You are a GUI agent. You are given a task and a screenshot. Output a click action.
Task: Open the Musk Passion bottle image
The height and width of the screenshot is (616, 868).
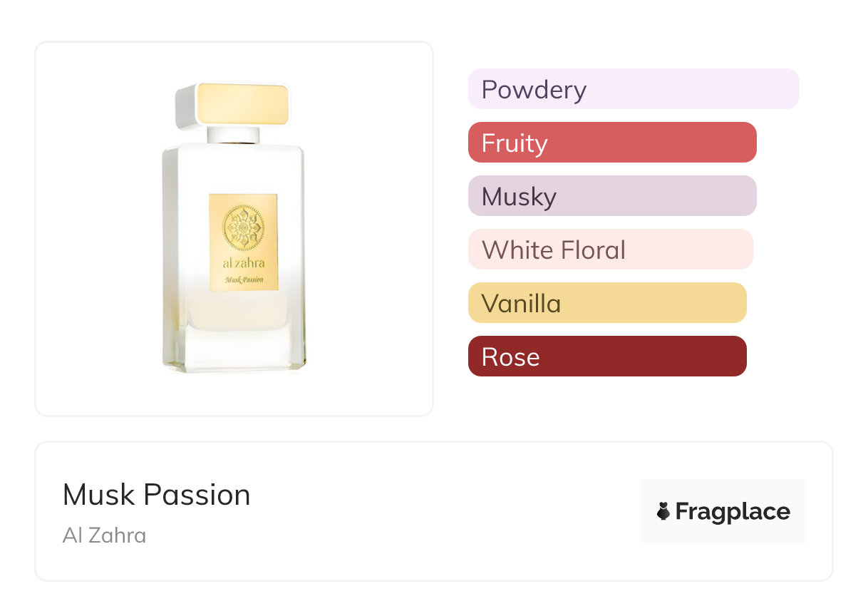click(234, 228)
